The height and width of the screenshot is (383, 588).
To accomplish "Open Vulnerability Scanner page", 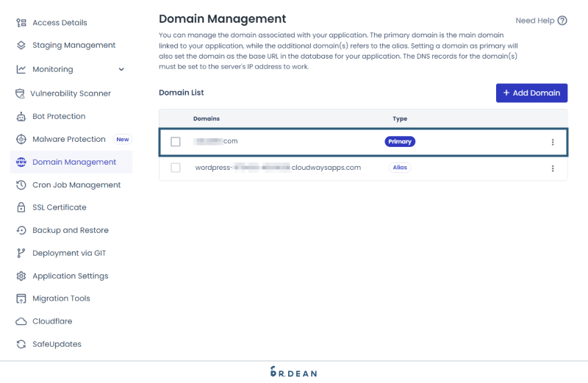I will 71,93.
